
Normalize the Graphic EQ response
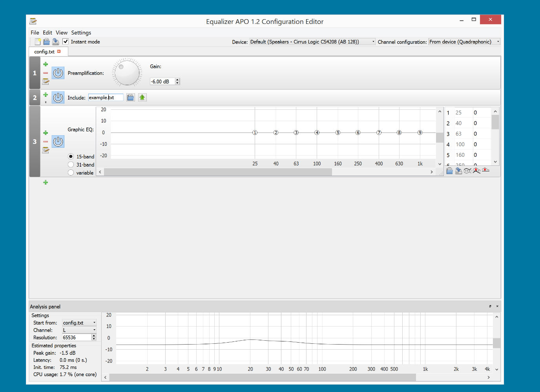coord(476,171)
